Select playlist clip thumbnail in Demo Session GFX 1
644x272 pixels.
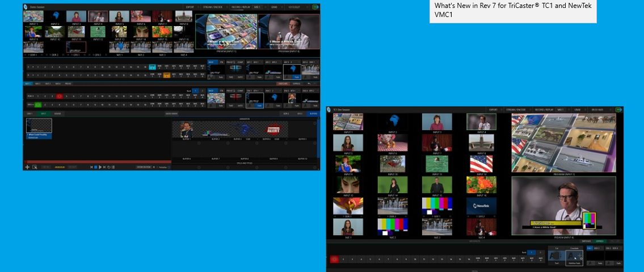(39, 125)
